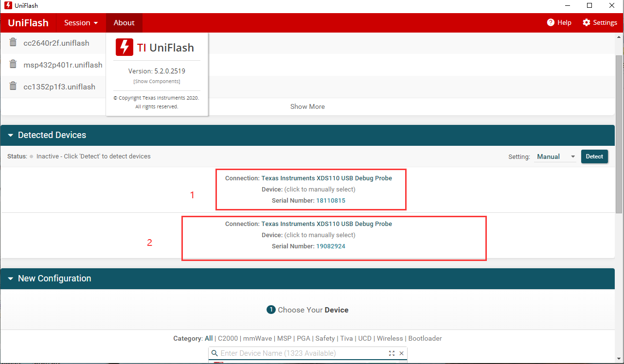Collapse the Detected Devices section

tap(11, 135)
